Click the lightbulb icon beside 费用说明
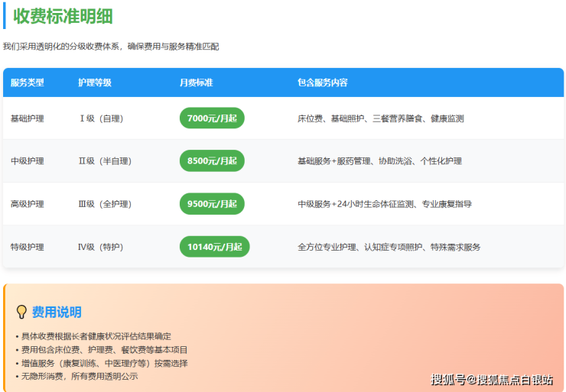This screenshot has height=392, width=566. tap(21, 312)
